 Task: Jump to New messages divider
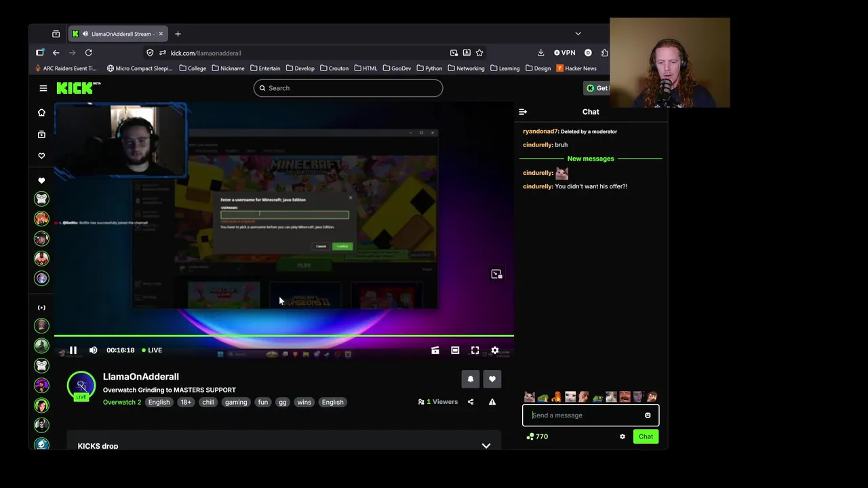(x=591, y=159)
